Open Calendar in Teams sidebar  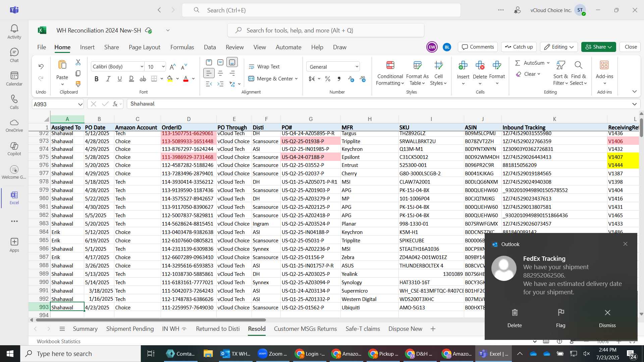pos(14,79)
